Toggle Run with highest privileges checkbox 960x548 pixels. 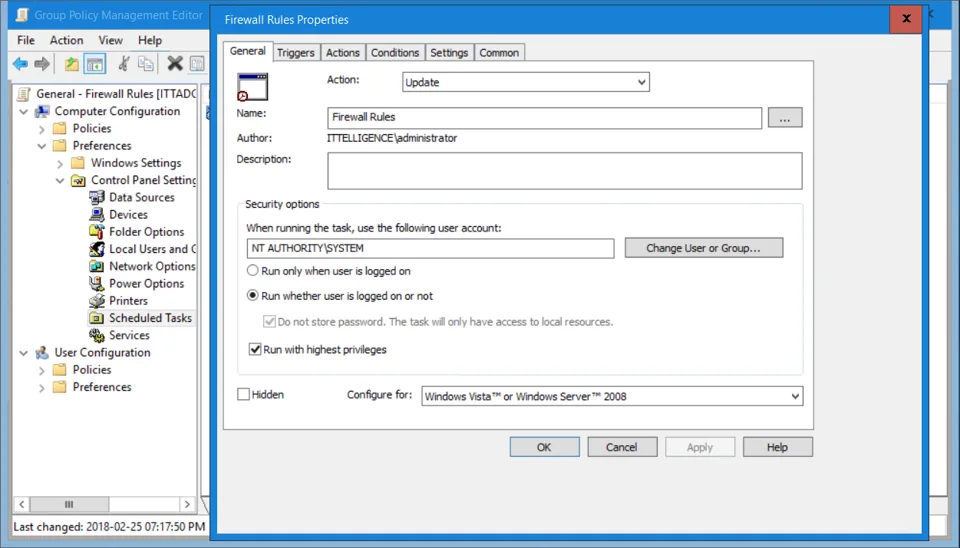[255, 350]
